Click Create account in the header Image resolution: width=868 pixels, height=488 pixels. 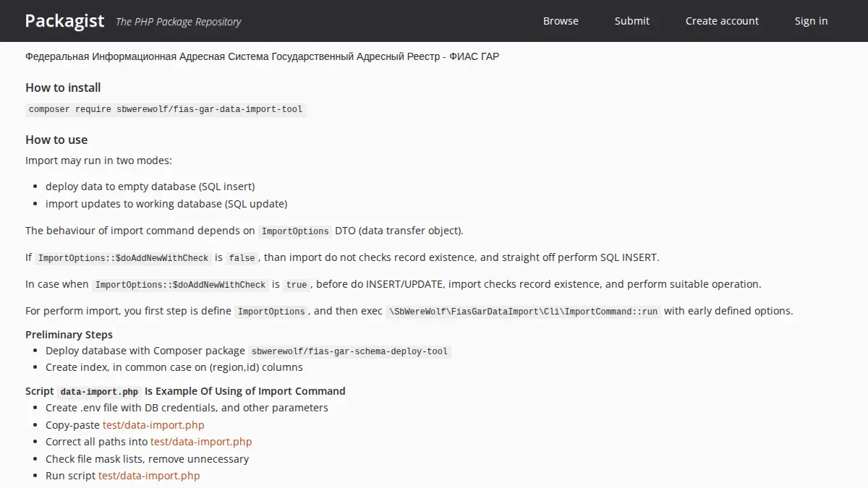click(722, 21)
